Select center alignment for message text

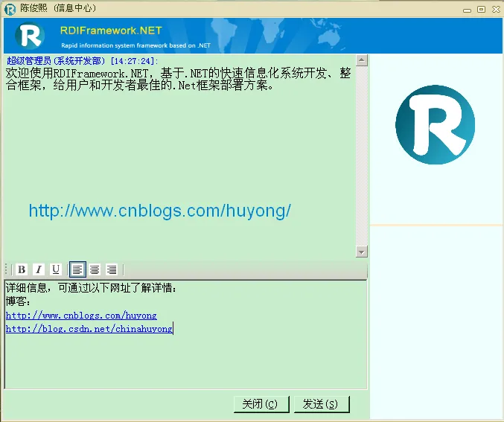[95, 269]
